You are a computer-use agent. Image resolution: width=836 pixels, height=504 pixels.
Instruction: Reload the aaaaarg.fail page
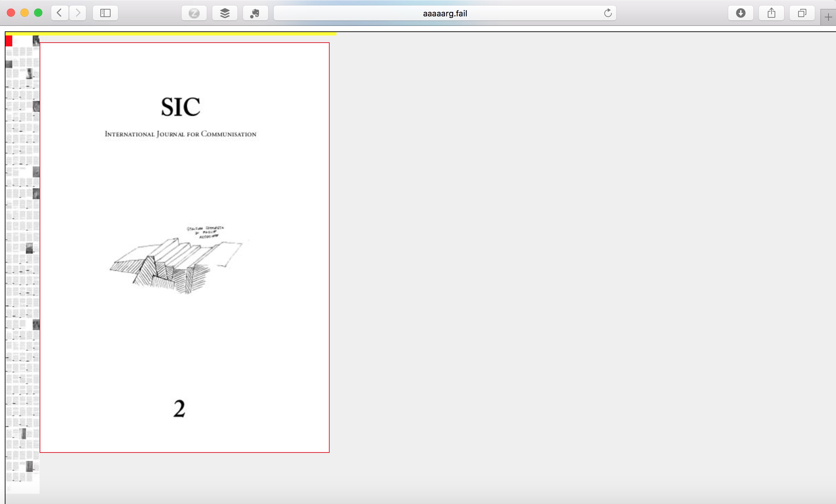tap(608, 13)
